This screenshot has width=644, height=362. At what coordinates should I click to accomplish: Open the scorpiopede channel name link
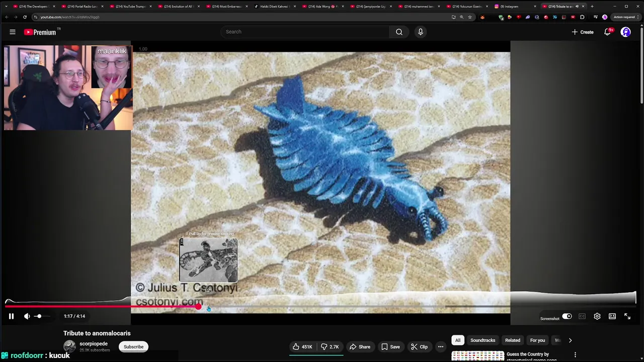tap(94, 344)
